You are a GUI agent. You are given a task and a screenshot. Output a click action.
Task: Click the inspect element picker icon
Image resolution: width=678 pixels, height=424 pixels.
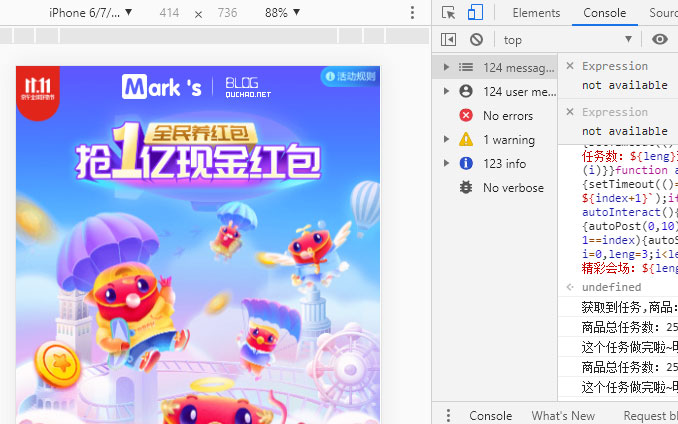point(448,13)
